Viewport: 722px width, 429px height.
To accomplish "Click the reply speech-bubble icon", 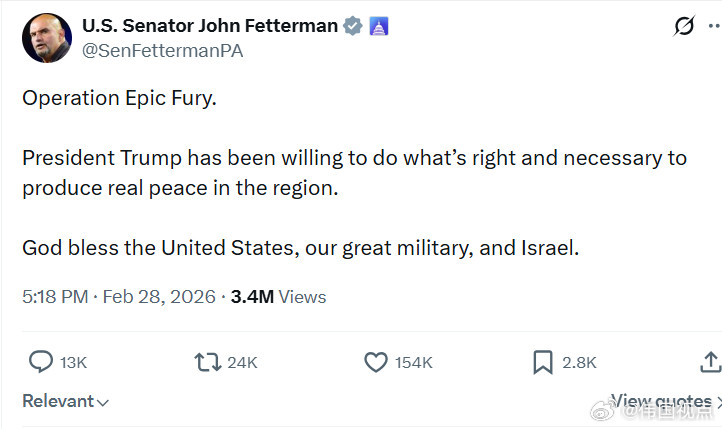I will [40, 361].
